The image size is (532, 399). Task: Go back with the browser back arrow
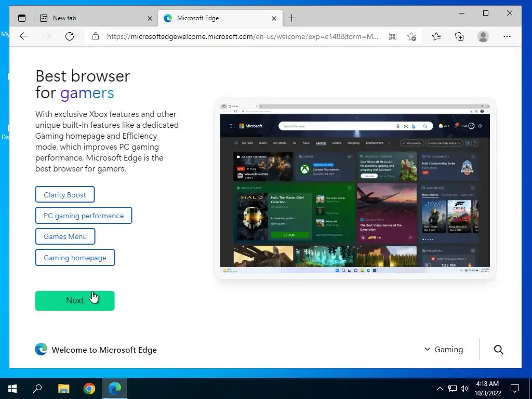[24, 36]
